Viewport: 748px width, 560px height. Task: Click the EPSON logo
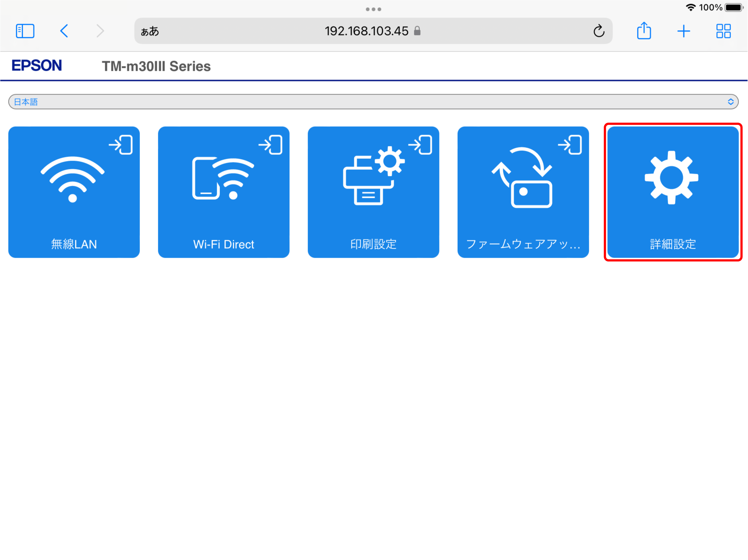coord(37,66)
